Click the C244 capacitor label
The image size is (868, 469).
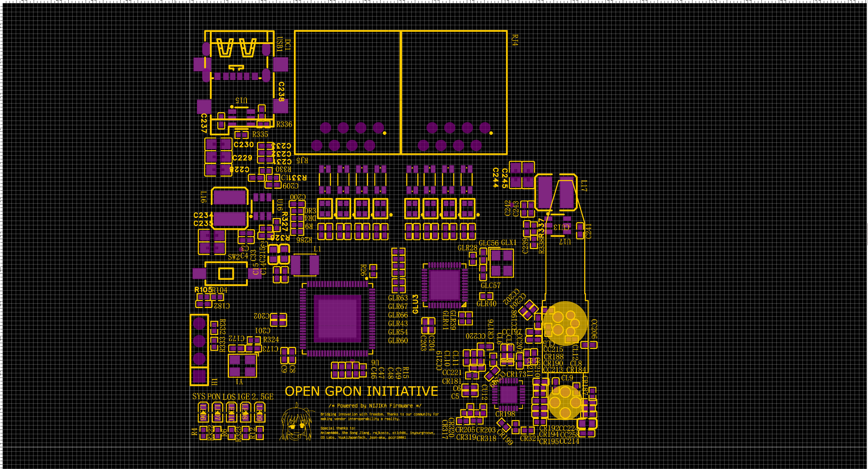click(496, 178)
